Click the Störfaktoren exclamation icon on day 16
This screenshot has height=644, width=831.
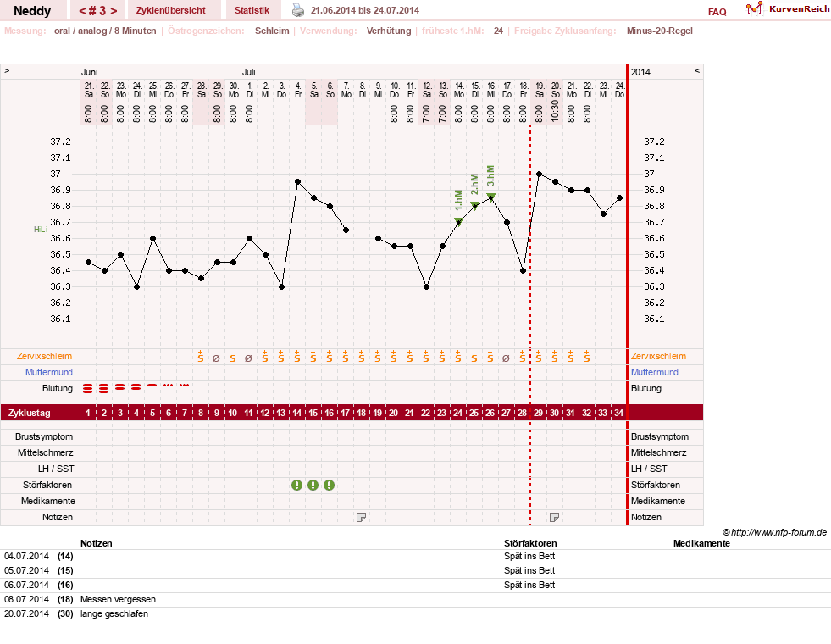point(330,485)
